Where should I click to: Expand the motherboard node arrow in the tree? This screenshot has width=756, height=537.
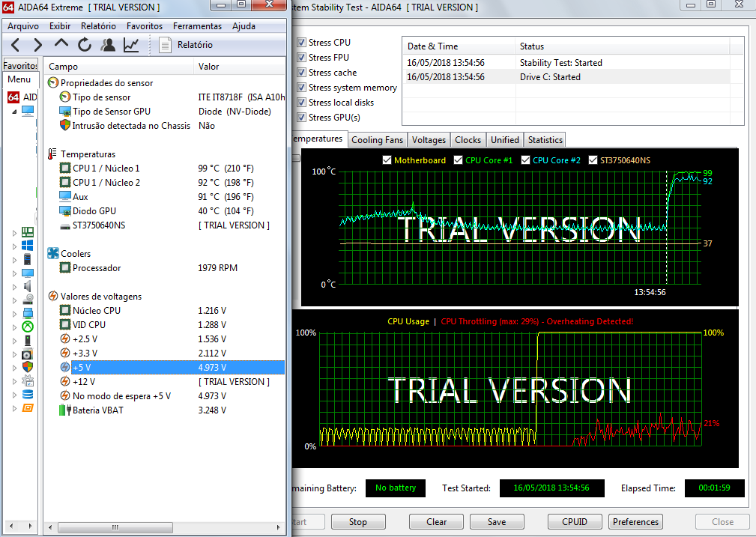click(x=14, y=233)
